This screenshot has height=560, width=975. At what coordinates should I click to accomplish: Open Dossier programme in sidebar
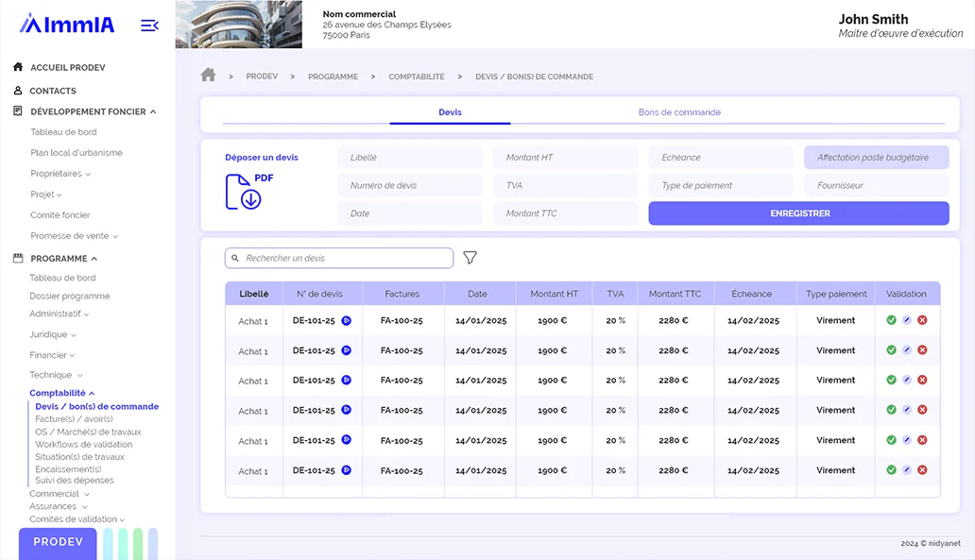[x=70, y=296]
